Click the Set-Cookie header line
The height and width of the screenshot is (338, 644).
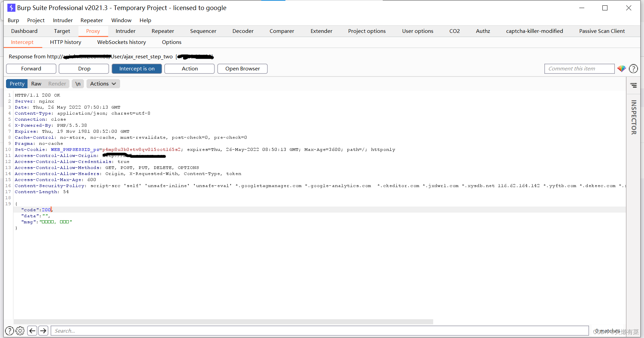(205, 150)
